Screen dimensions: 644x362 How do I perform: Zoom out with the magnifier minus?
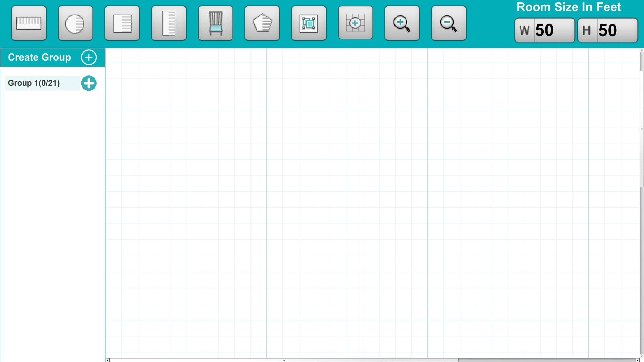click(449, 23)
